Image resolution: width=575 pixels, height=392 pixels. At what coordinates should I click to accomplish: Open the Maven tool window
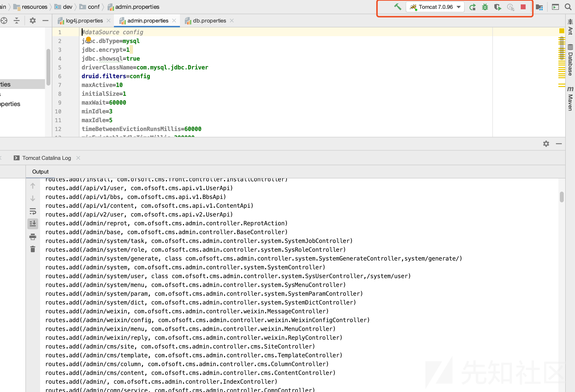point(570,98)
